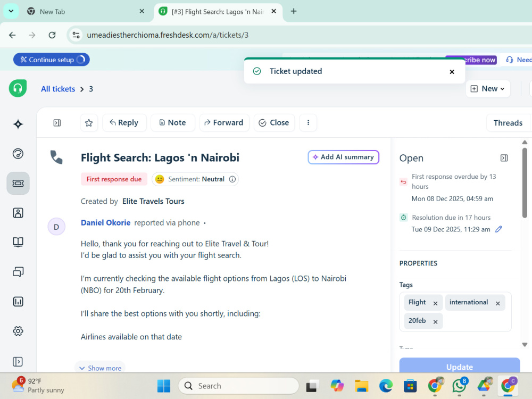Edit the resolution due date pencil
Viewport: 532px width, 399px height.
click(x=498, y=229)
